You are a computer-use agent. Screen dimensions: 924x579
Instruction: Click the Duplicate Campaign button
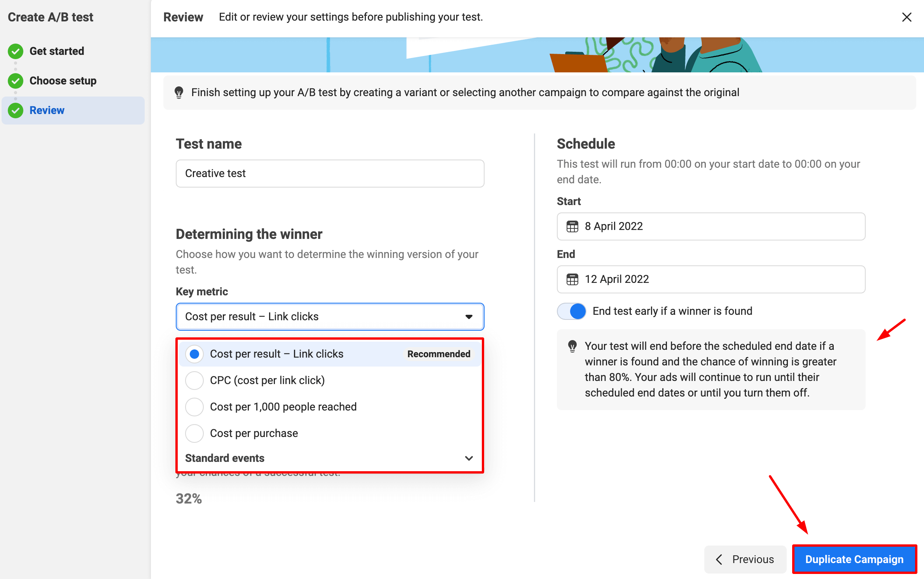(x=854, y=559)
